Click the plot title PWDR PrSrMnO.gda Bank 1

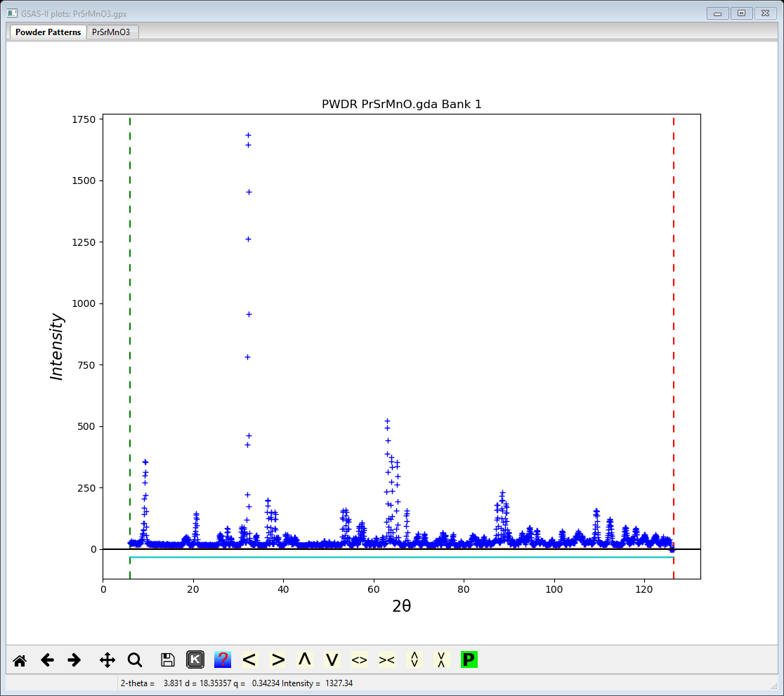(402, 104)
